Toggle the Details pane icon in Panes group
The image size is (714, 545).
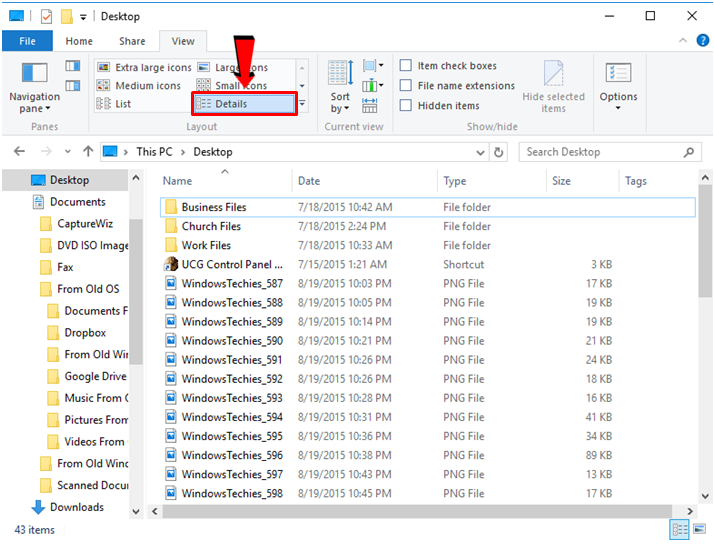click(x=72, y=86)
